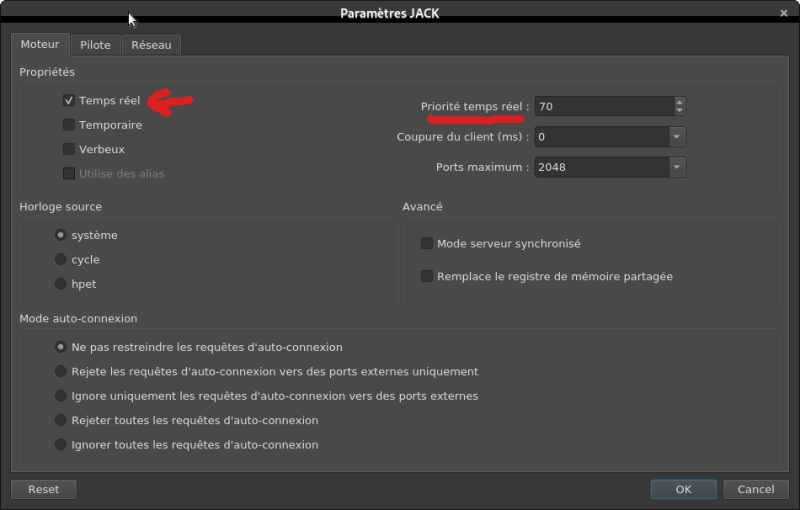Viewport: 800px width, 510px height.
Task: Decrease the Priorité temps réel value
Action: [x=680, y=111]
